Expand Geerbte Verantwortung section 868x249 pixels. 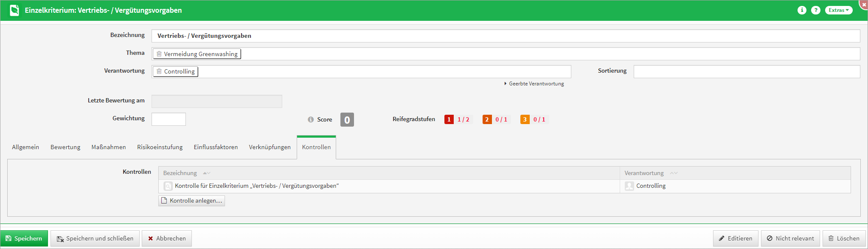pyautogui.click(x=534, y=84)
